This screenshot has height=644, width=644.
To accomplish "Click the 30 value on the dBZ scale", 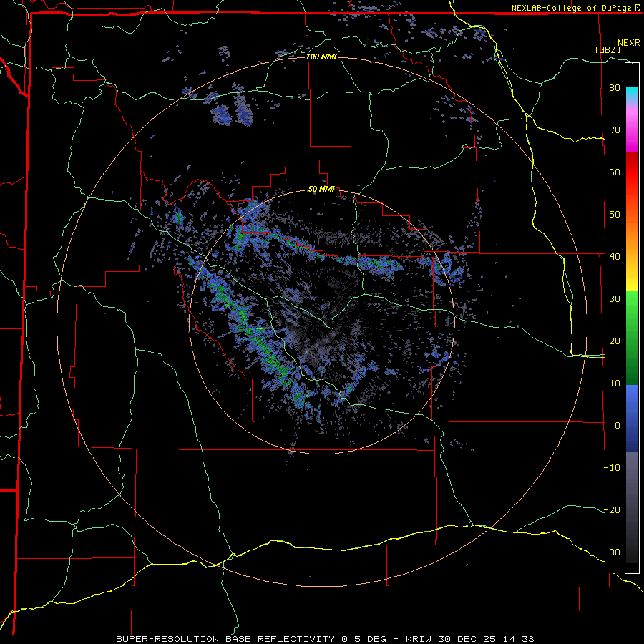I will click(615, 299).
